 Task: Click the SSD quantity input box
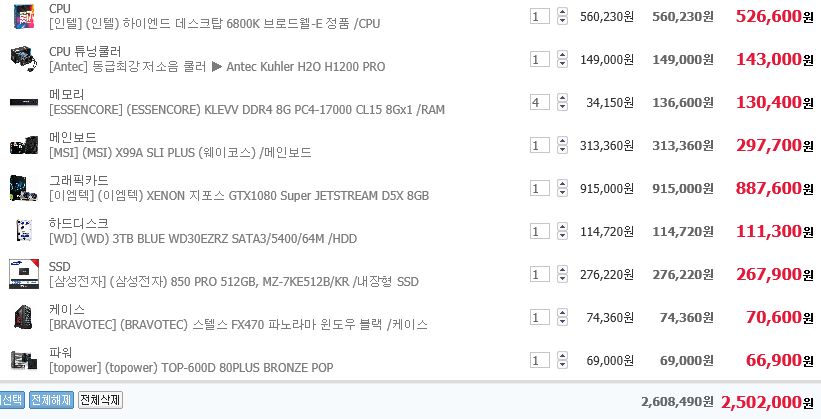(x=539, y=274)
